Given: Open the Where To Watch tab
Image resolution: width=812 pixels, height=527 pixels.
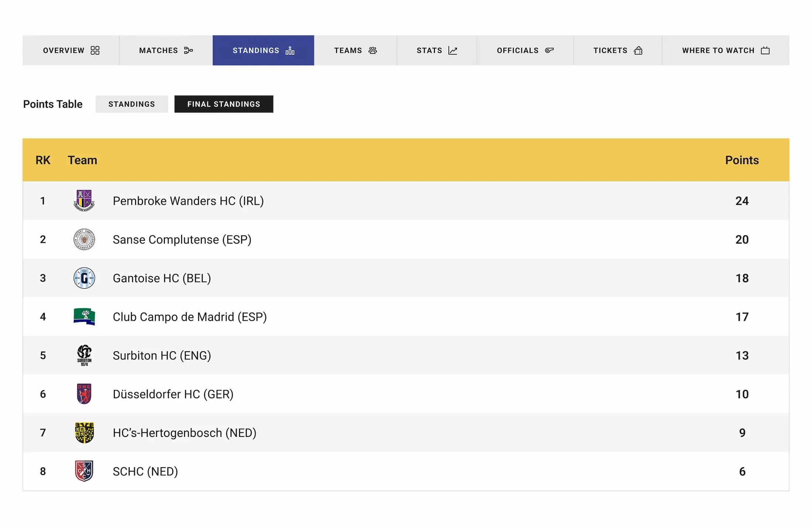Looking at the screenshot, I should click(x=725, y=51).
